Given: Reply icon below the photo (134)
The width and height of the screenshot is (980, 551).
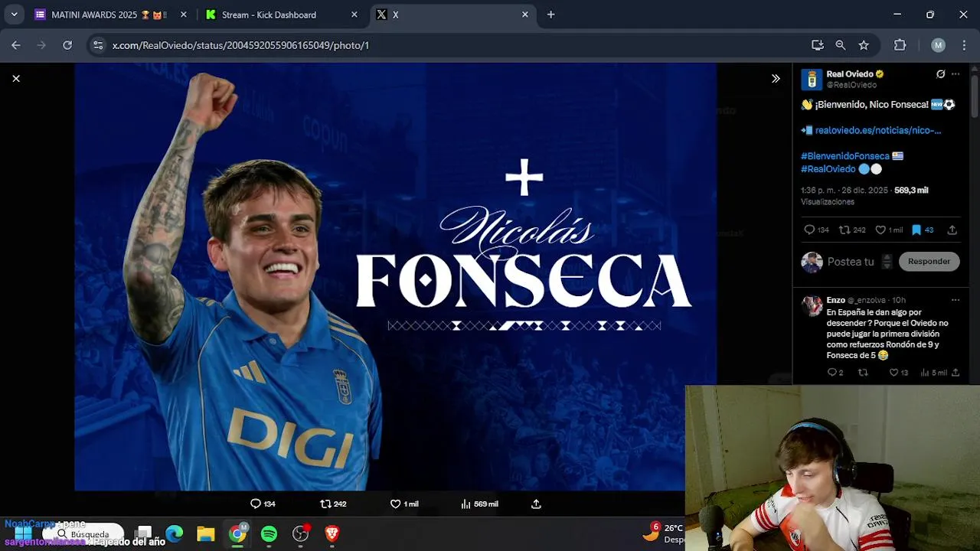Looking at the screenshot, I should 256,504.
